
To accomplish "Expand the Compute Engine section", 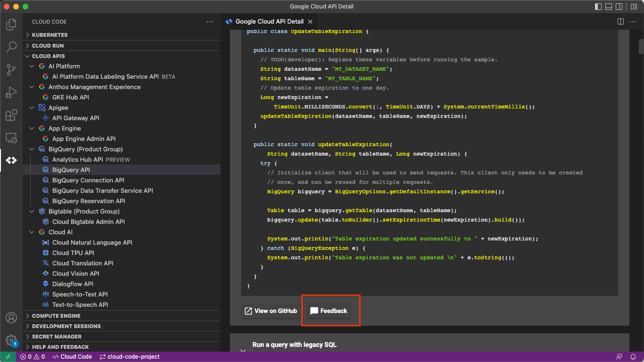I will point(122,316).
